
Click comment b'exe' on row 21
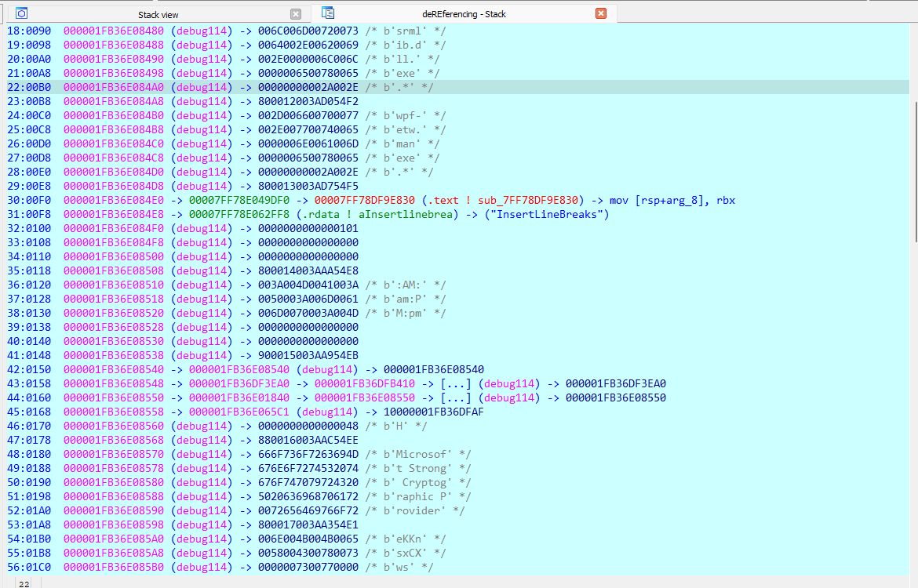tap(402, 73)
